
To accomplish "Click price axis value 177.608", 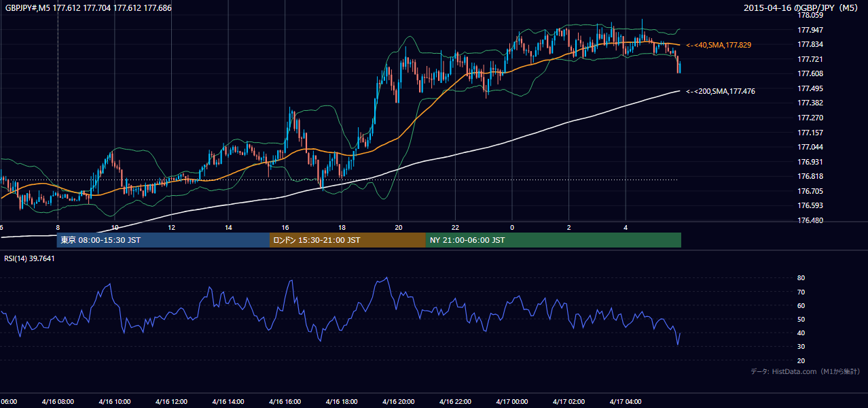I will pos(810,73).
